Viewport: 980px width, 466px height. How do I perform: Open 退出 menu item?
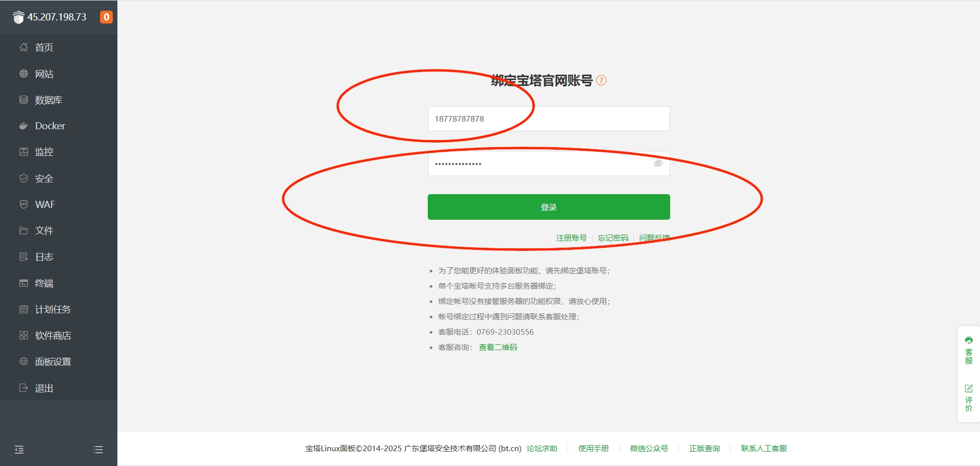[59, 388]
